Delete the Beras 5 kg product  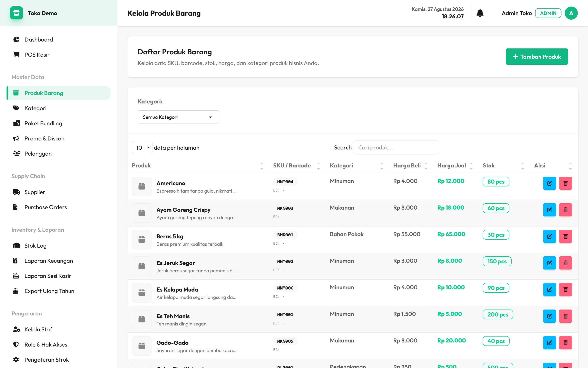(565, 236)
